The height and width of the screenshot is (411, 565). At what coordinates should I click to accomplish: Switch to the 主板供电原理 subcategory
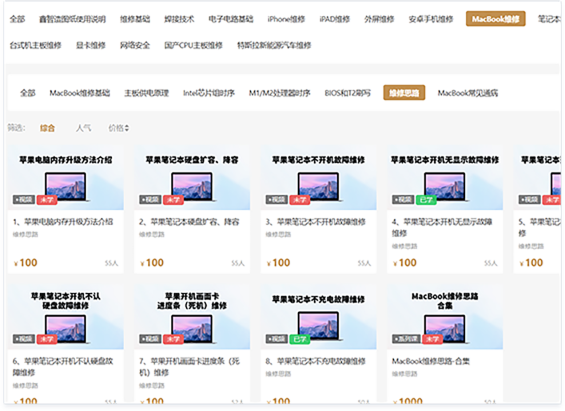click(146, 93)
